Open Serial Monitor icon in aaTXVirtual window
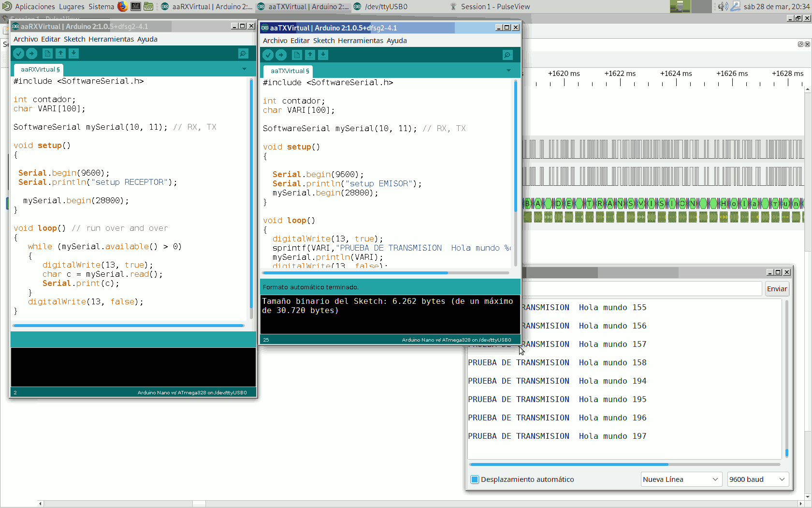The image size is (812, 508). (x=507, y=55)
